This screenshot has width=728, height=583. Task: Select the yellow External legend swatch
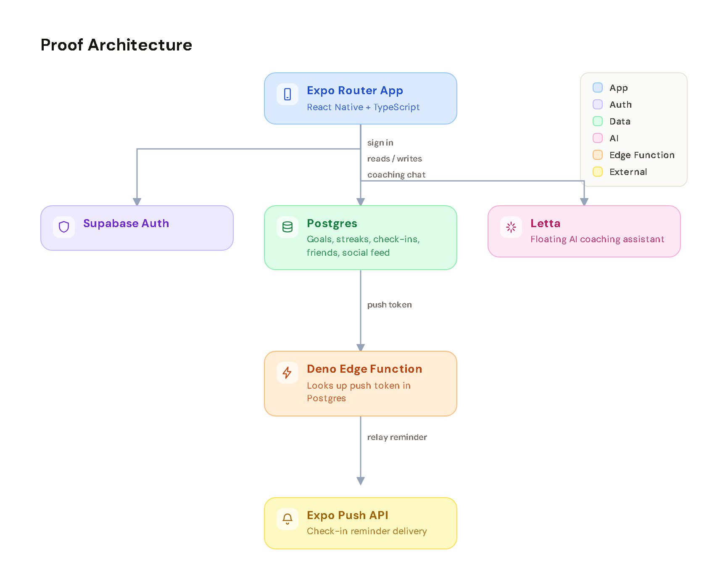598,172
